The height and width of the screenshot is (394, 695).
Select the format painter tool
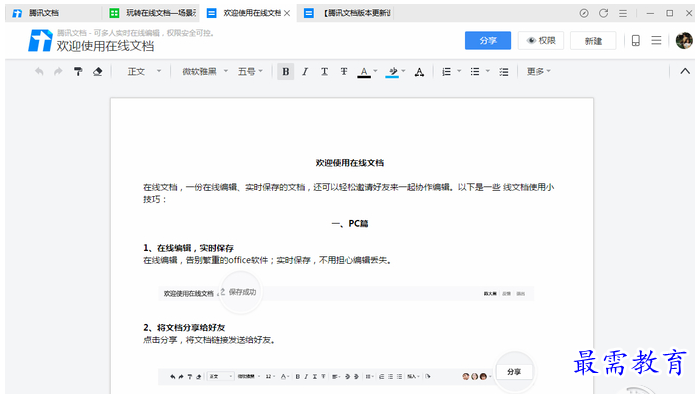pos(78,71)
